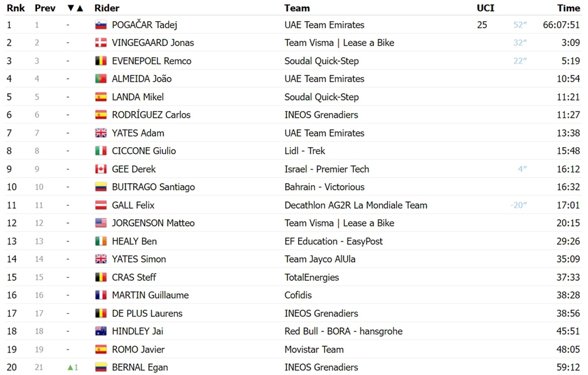Click the Austrian flag next to GALL Felix

101,205
